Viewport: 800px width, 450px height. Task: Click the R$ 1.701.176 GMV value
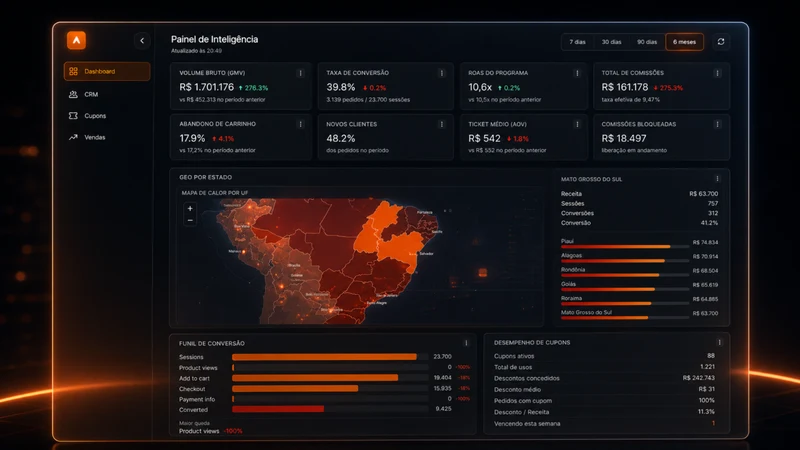point(207,87)
